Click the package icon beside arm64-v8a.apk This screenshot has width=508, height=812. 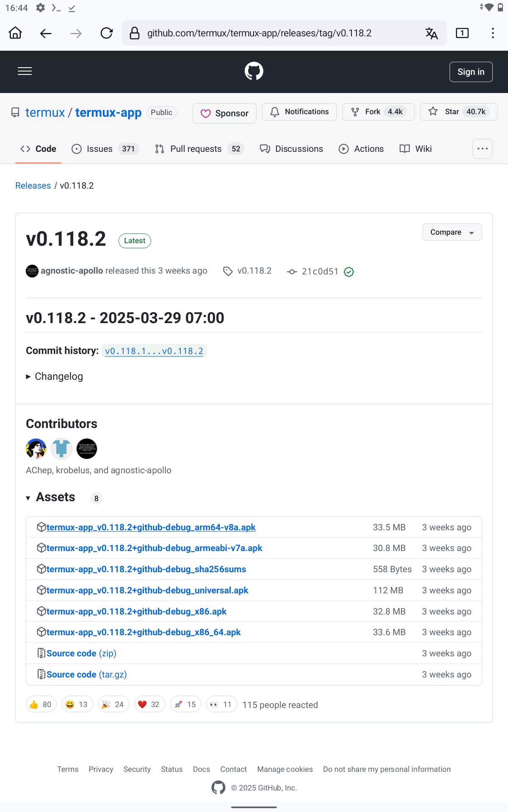tap(41, 527)
